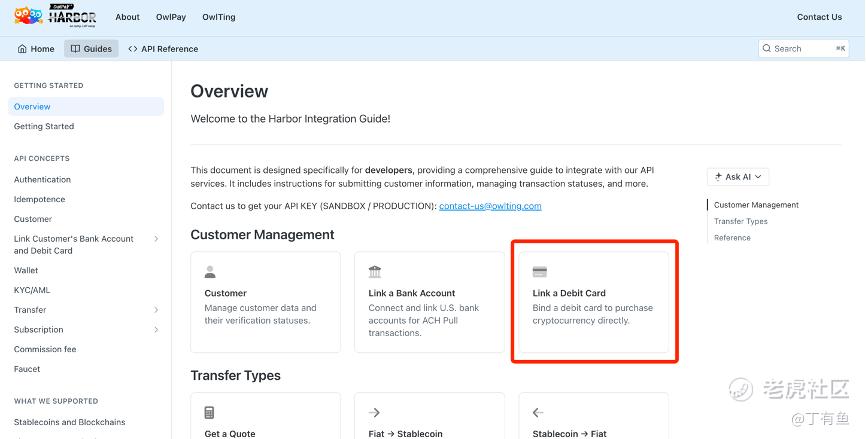Viewport: 866px width, 439px height.
Task: Open the Link a Debit Card card
Action: (x=594, y=302)
